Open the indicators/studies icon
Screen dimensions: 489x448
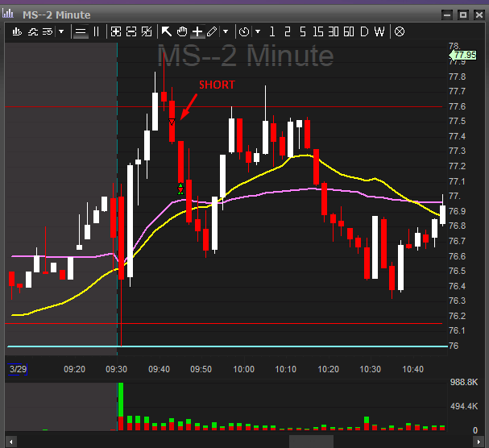click(33, 31)
